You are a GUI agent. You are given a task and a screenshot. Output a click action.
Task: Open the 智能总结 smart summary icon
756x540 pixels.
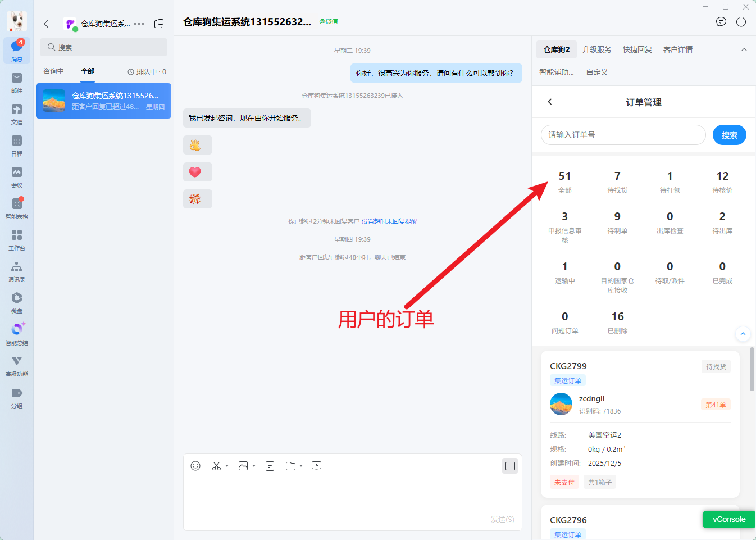coord(17,334)
